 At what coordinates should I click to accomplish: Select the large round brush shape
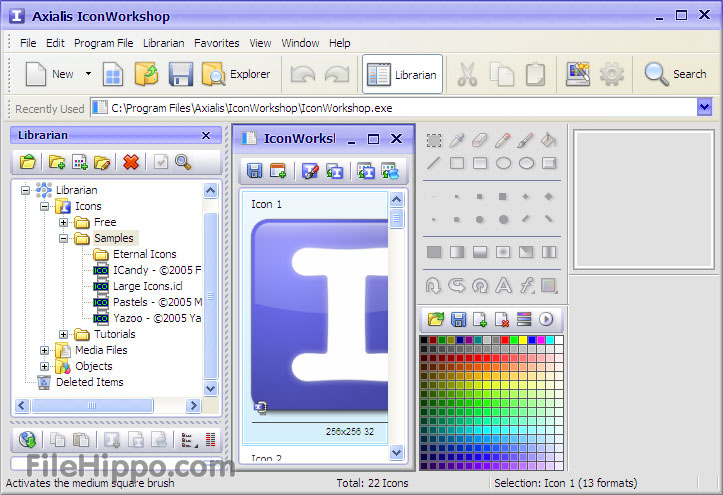click(504, 220)
